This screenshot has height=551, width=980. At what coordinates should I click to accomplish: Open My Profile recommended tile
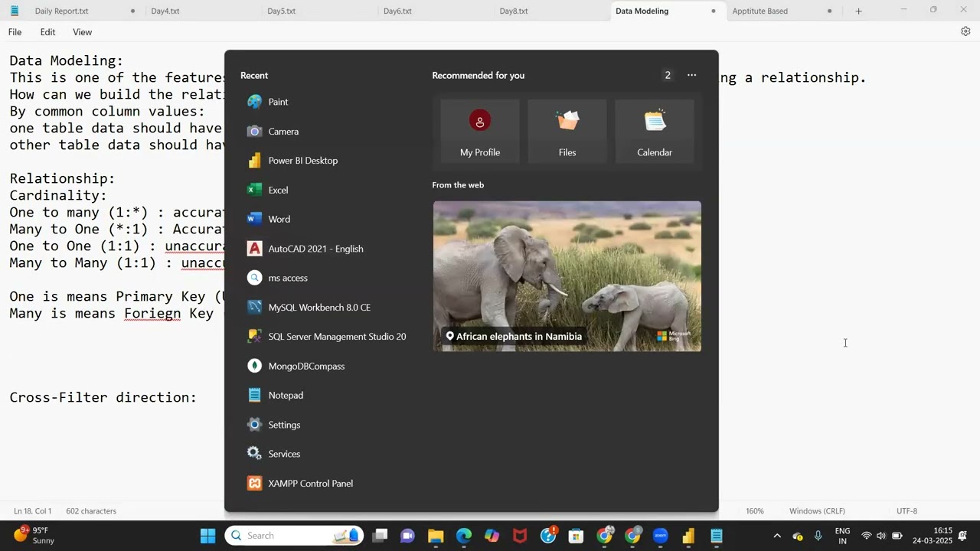point(480,131)
